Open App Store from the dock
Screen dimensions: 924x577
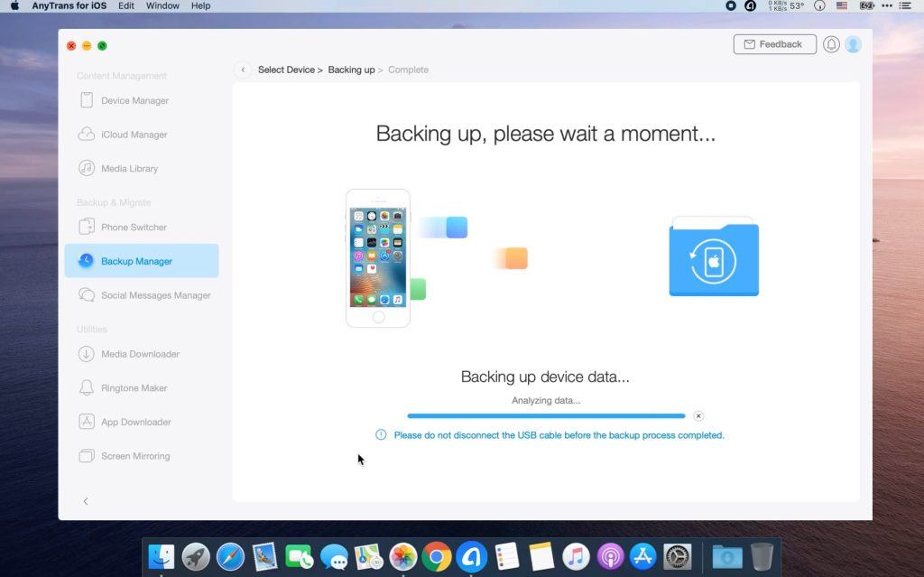pos(642,556)
